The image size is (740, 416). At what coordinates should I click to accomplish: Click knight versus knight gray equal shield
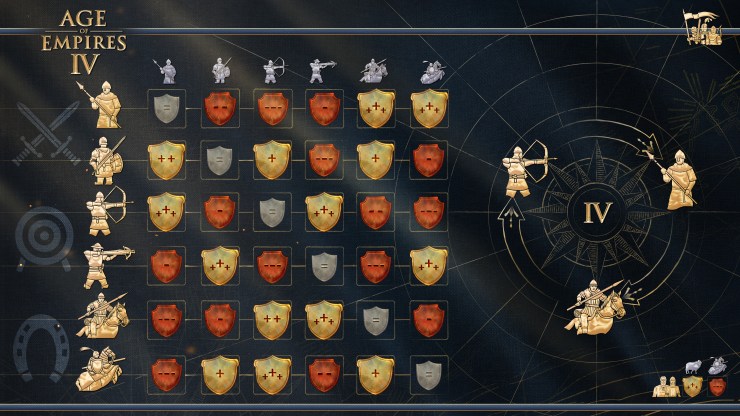coord(428,375)
